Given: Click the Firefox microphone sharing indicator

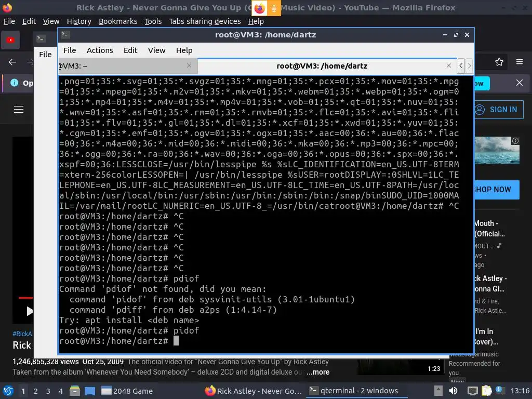Looking at the screenshot, I should pos(274,8).
